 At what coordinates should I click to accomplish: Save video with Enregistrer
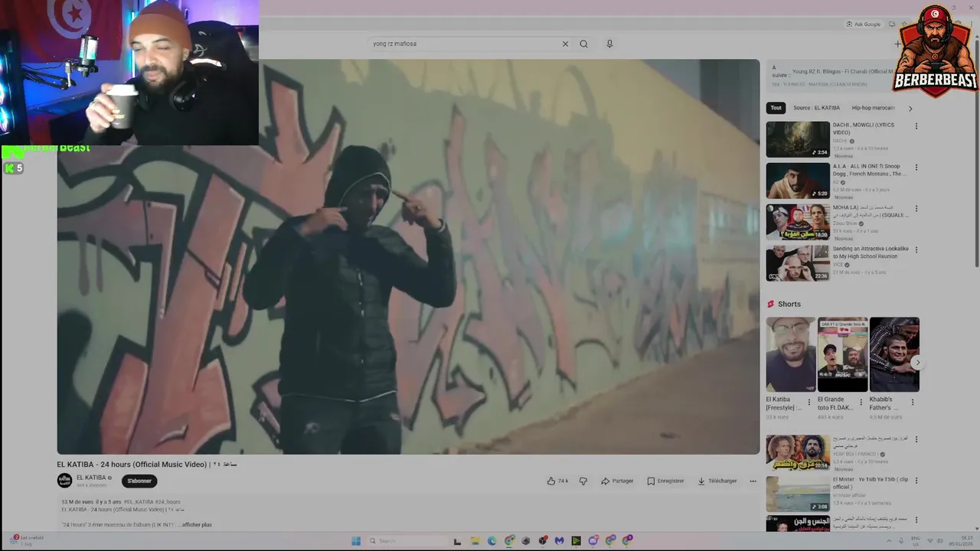[x=665, y=481]
